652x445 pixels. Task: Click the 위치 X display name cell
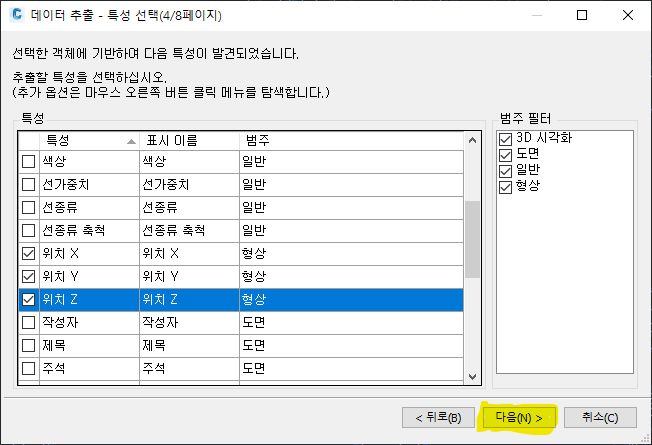coord(189,253)
